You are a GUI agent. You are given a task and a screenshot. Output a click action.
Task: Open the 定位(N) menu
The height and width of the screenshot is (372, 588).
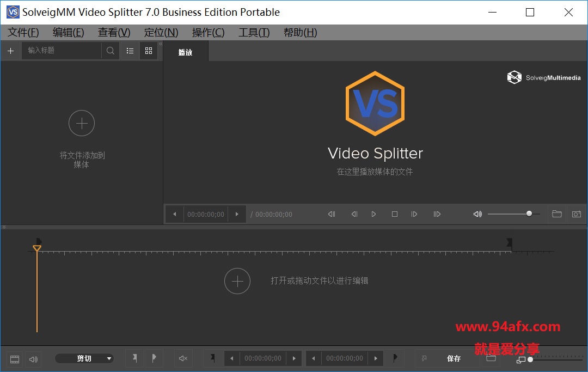pyautogui.click(x=161, y=33)
